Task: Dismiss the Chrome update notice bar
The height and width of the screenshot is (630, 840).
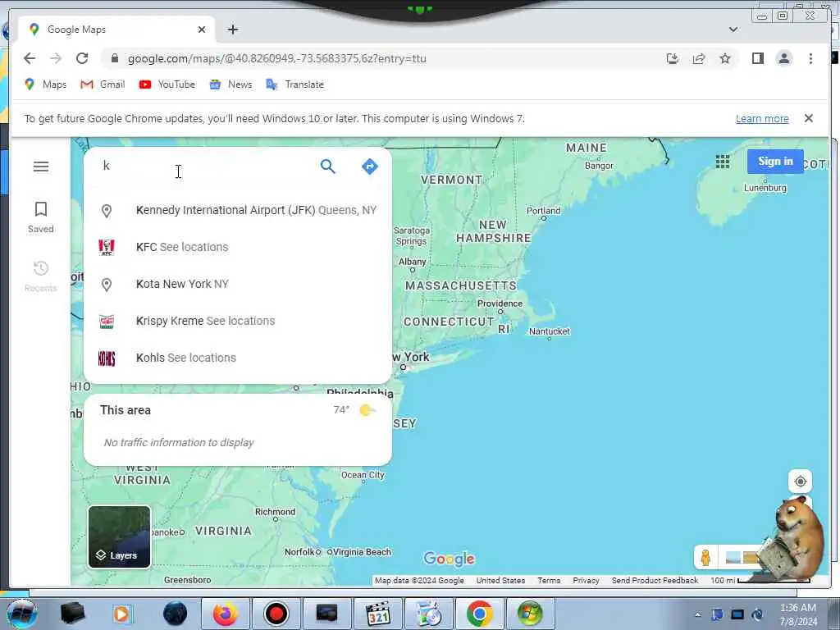Action: (808, 118)
